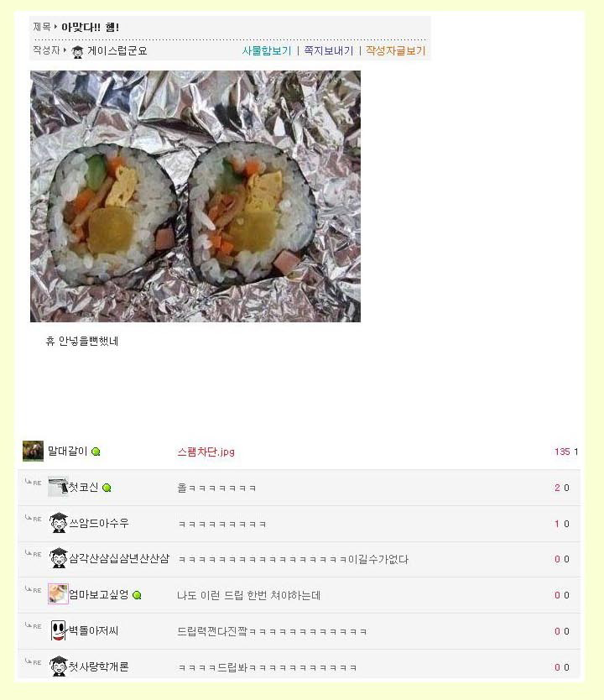Click author avatar next to 게이스럽군요
The width and height of the screenshot is (604, 700).
click(x=77, y=52)
